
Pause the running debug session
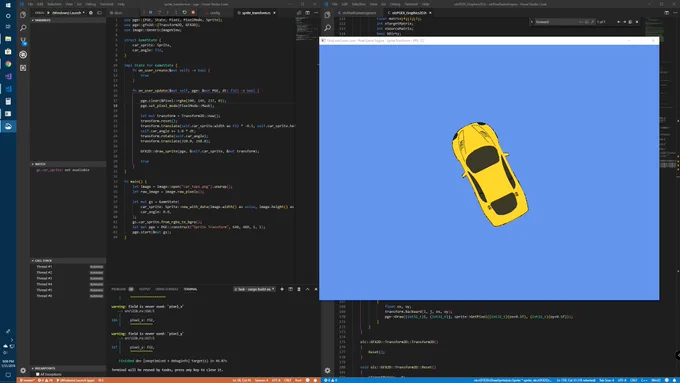coord(150,13)
